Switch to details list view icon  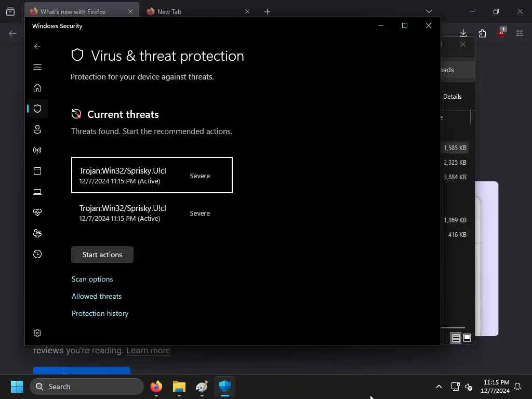tap(456, 338)
